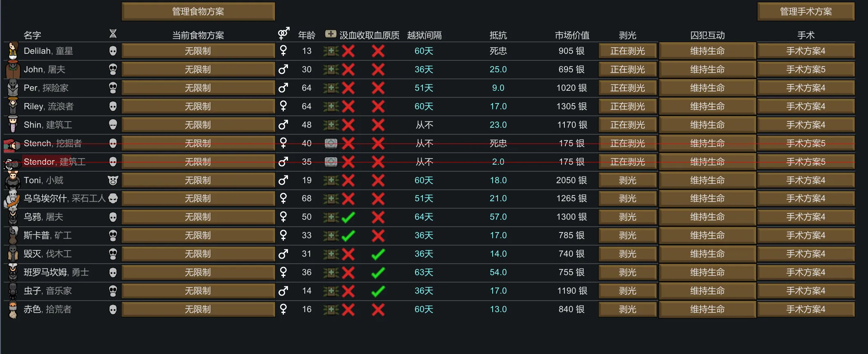Click the medical care icon for Toni
This screenshot has height=354, width=868.
point(331,180)
